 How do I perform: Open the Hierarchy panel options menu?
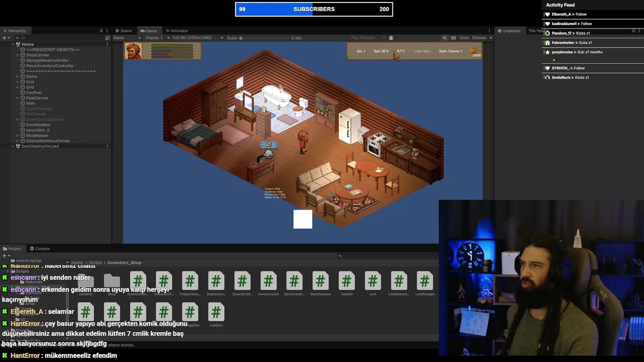point(107,31)
